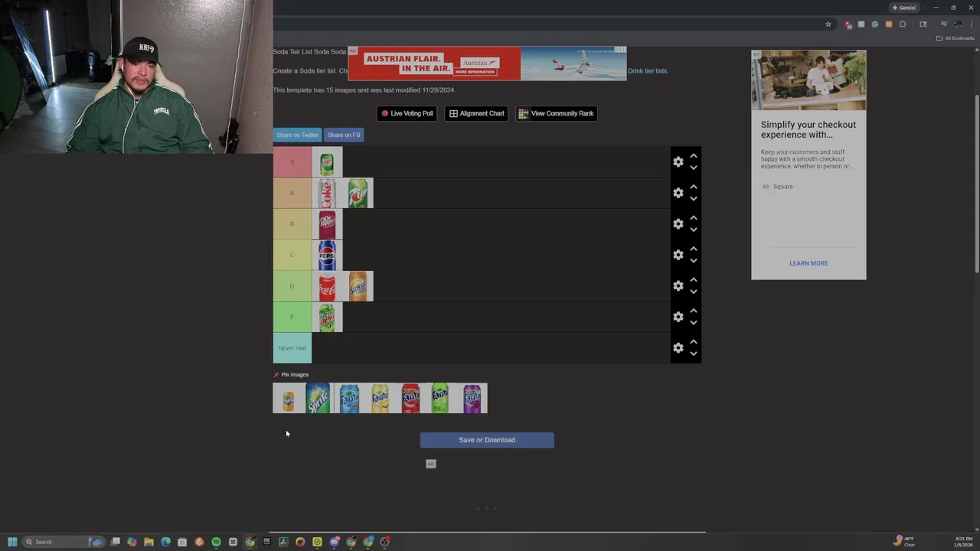Open the Chrome profile avatar
This screenshot has height=551, width=980.
(x=957, y=24)
